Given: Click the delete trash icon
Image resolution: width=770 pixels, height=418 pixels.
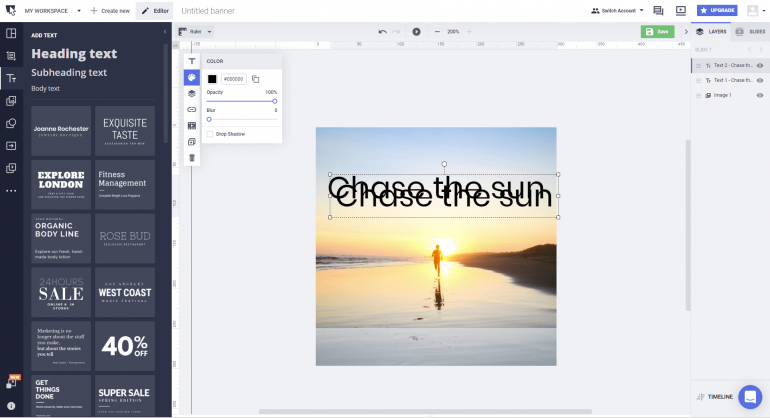Looking at the screenshot, I should (191, 158).
